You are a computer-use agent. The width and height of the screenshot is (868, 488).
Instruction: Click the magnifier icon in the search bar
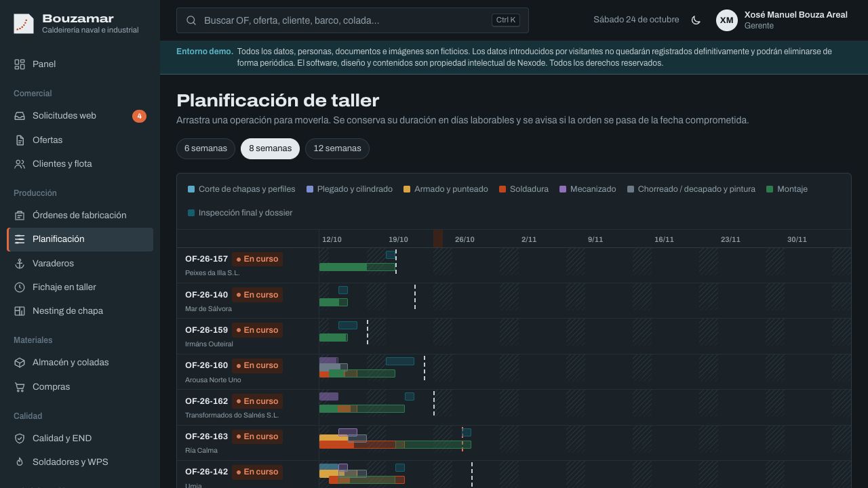(x=191, y=20)
